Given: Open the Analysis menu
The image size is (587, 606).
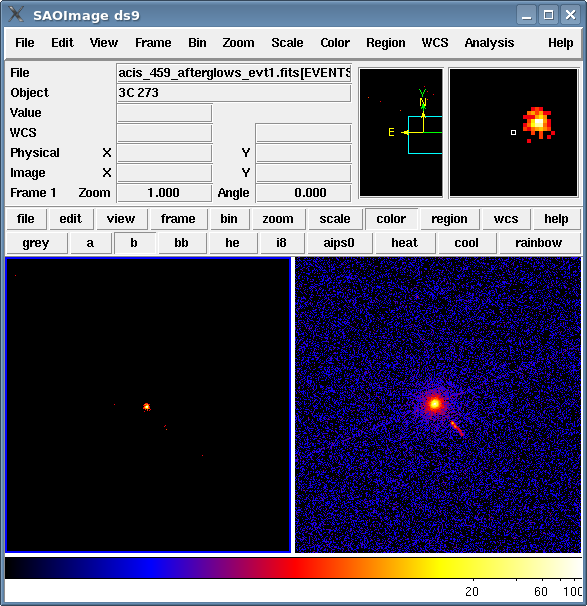Looking at the screenshot, I should tap(489, 43).
